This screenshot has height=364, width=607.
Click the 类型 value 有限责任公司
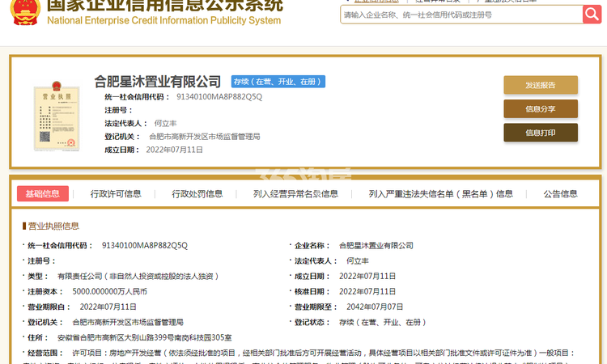click(x=138, y=276)
